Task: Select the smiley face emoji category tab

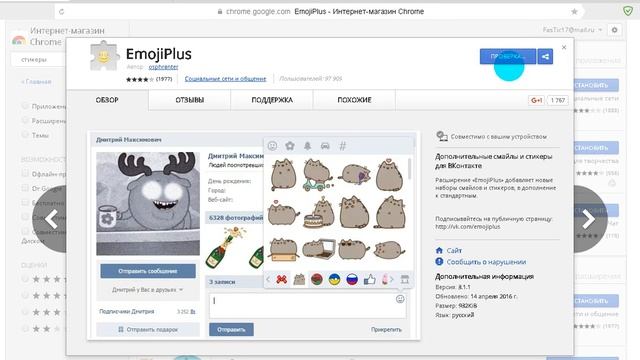Action: (272, 146)
